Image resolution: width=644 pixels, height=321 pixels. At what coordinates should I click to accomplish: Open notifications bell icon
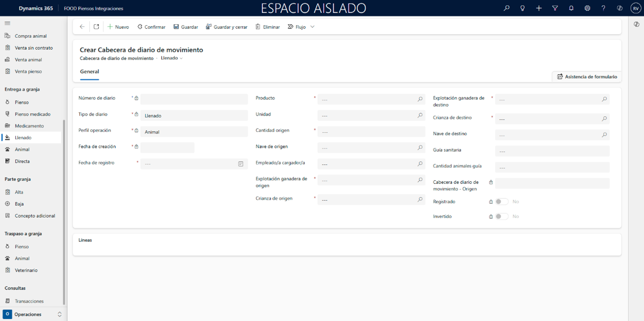point(571,8)
